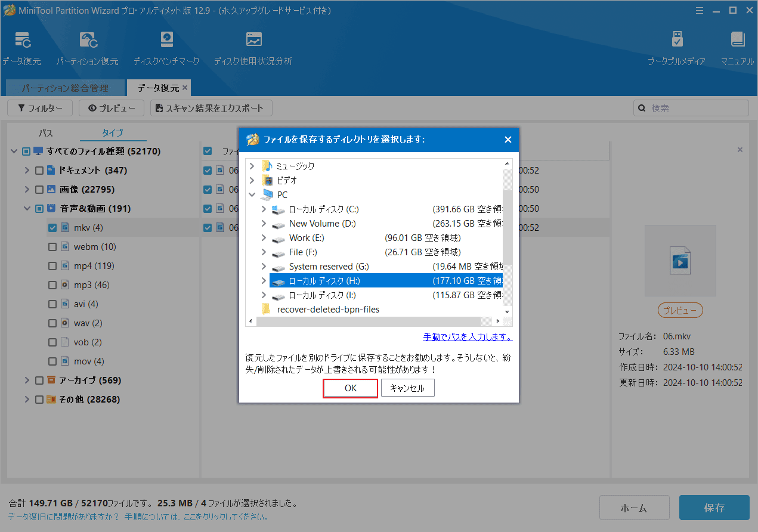Viewport: 758px width, 532px height.
Task: Collapse the PC node in dialog
Action: pyautogui.click(x=252, y=194)
